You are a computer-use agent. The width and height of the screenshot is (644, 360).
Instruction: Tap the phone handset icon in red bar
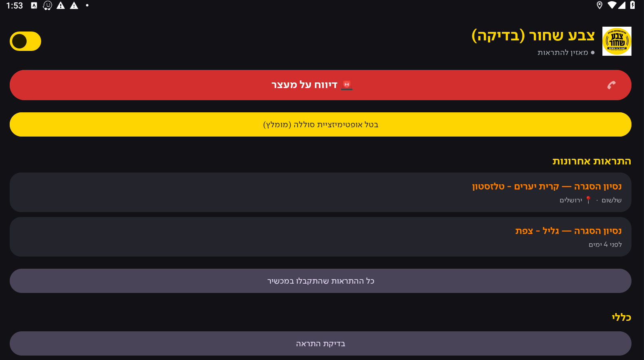point(611,85)
